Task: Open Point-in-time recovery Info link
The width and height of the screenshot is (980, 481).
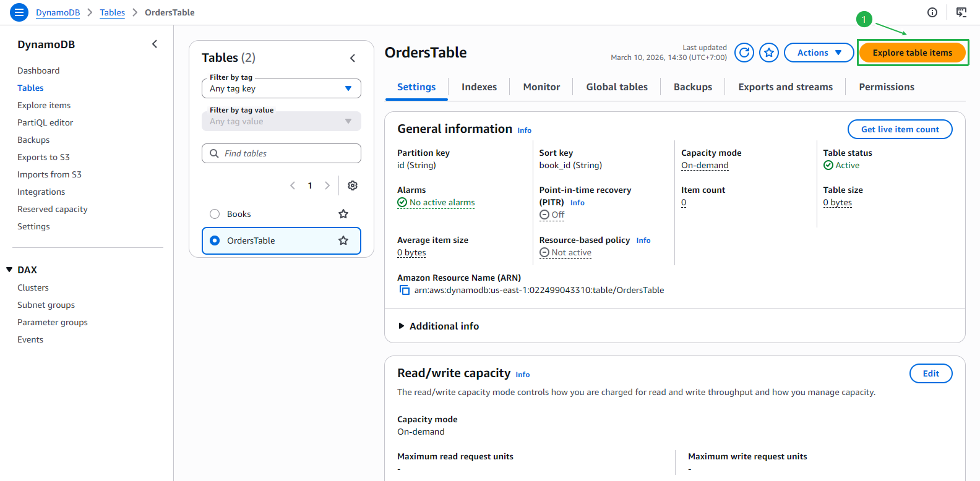Action: pyautogui.click(x=577, y=203)
